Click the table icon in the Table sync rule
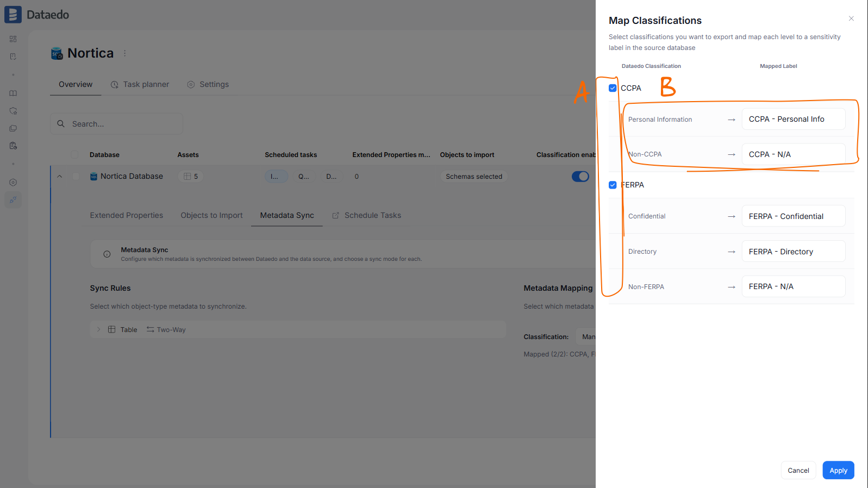 click(111, 329)
